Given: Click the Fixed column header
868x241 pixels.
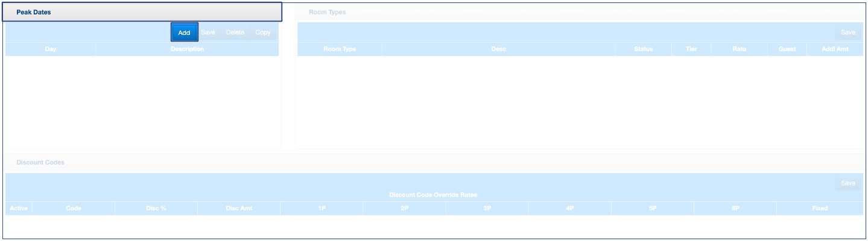Looking at the screenshot, I should tap(820, 208).
